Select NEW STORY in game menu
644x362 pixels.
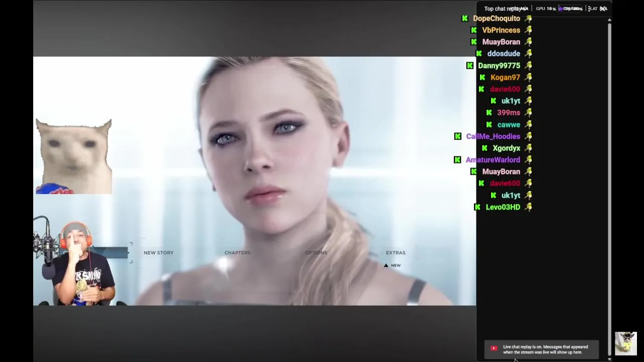(158, 253)
